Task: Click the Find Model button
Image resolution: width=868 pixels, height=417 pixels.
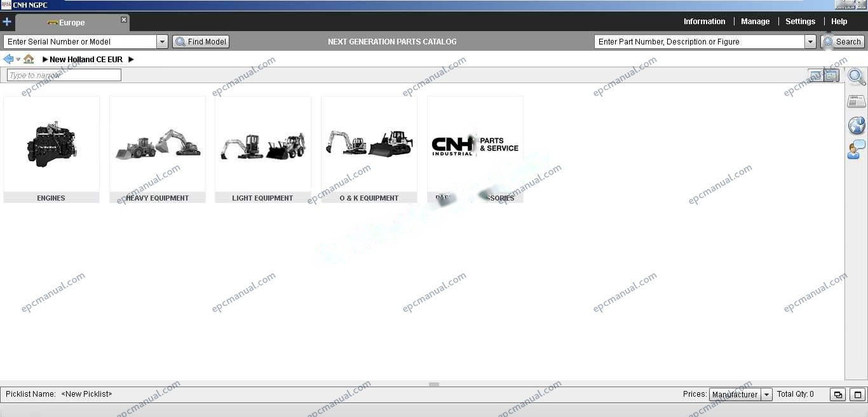Action: pos(201,42)
